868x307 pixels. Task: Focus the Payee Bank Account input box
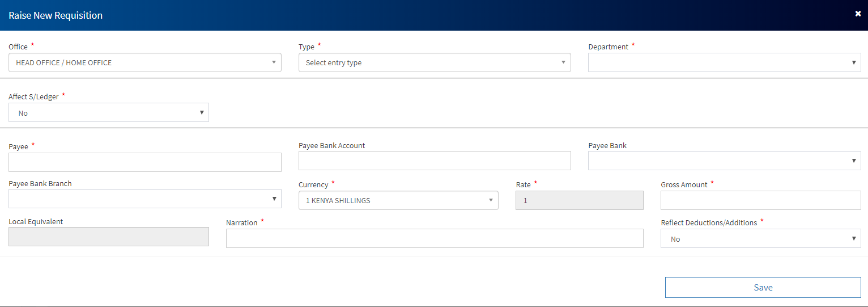(x=434, y=161)
